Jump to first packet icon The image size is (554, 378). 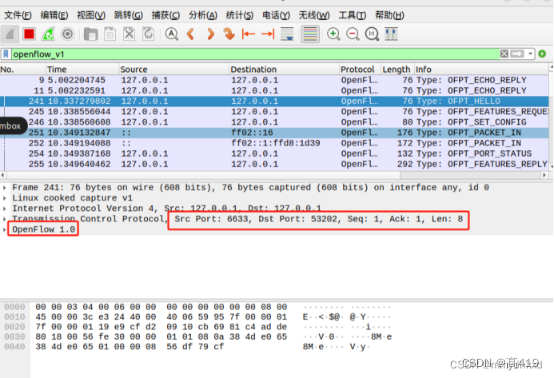coord(248,34)
